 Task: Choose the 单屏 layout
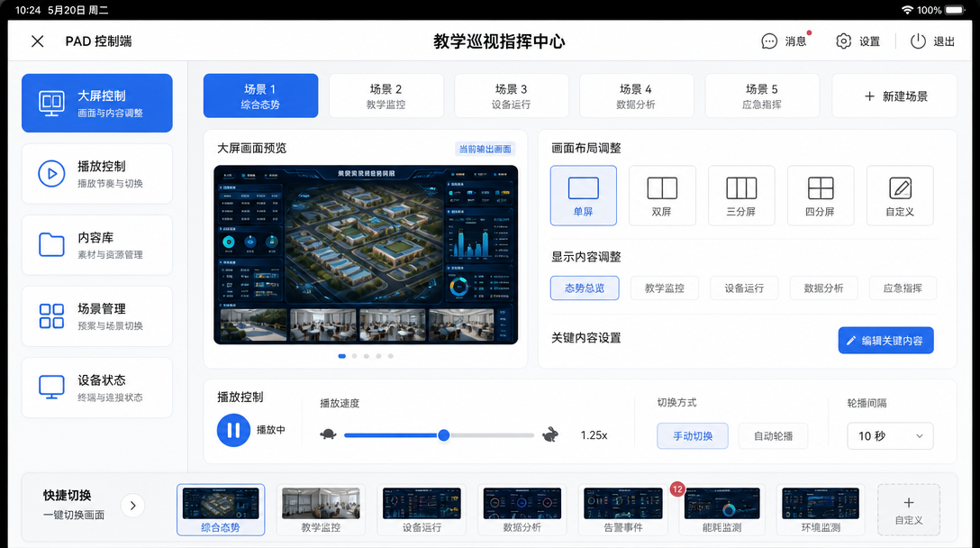point(583,196)
